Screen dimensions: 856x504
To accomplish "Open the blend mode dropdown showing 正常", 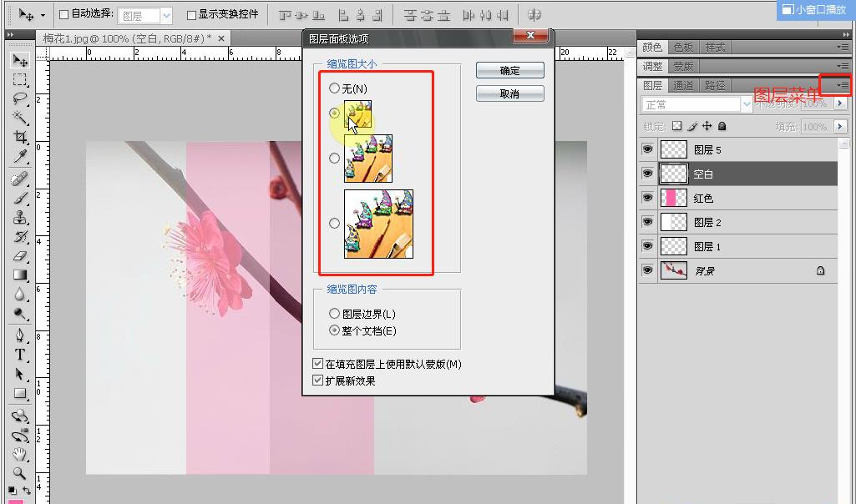I will [696, 103].
